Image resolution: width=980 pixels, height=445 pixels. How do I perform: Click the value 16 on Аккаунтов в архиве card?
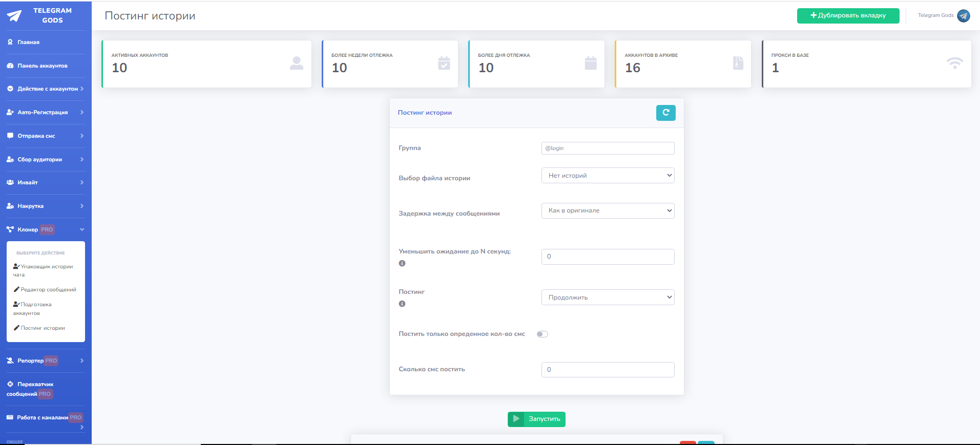(633, 68)
